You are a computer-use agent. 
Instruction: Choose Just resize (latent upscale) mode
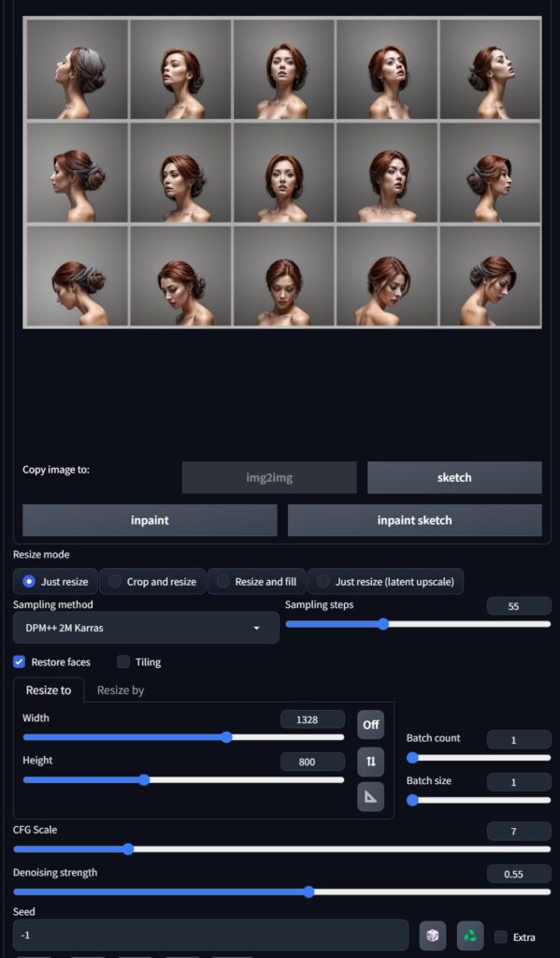pyautogui.click(x=385, y=582)
